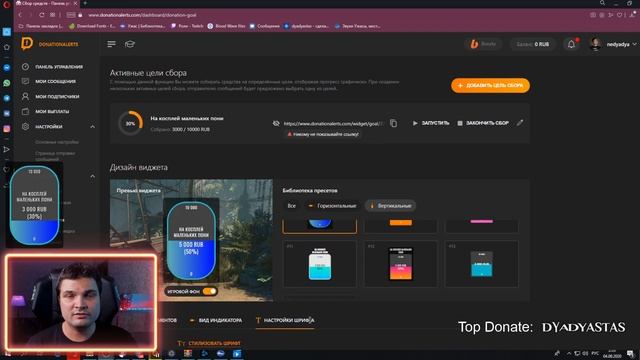640x360 pixels.
Task: Click the balance 0 RUB indicator
Action: tap(533, 44)
